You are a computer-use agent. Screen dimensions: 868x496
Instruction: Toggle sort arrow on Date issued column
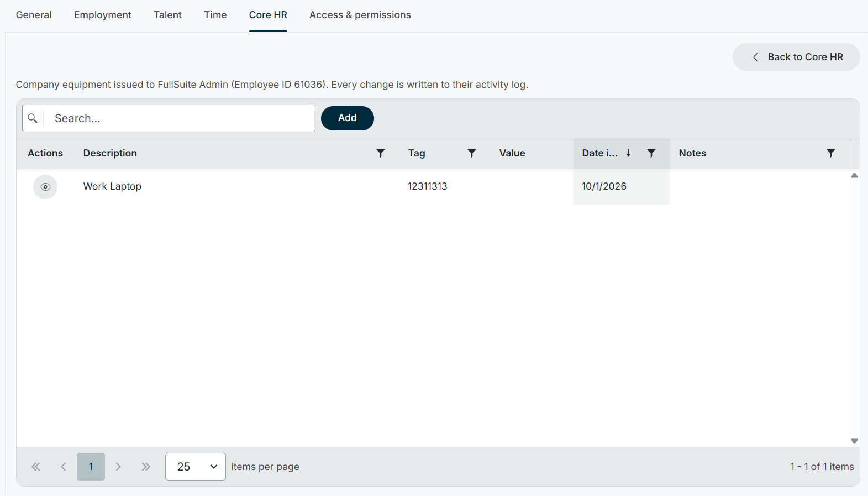tap(628, 153)
